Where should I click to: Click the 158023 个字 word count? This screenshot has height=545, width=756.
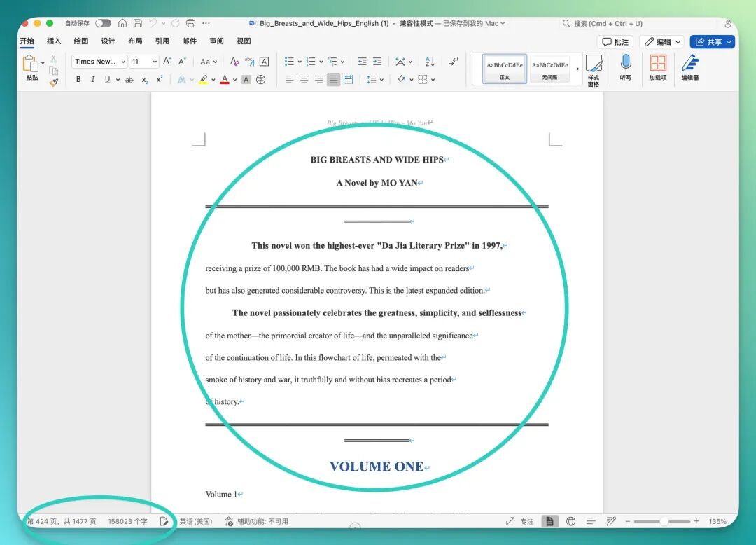pos(127,521)
